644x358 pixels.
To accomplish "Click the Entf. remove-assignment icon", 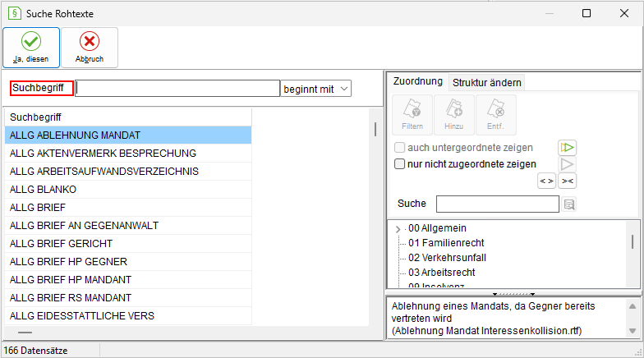I will [496, 115].
